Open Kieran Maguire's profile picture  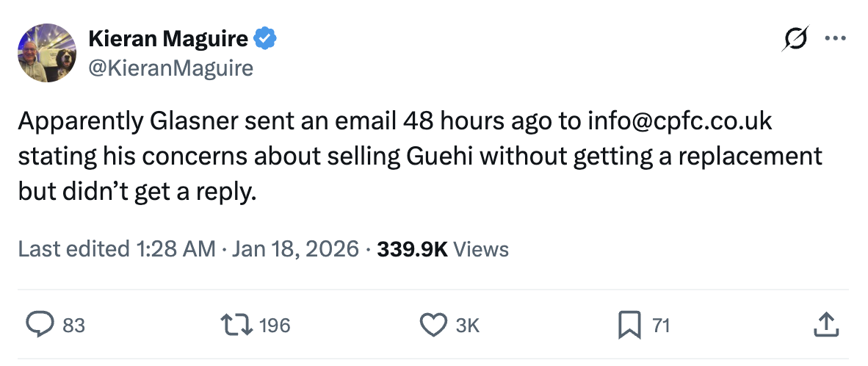point(48,52)
